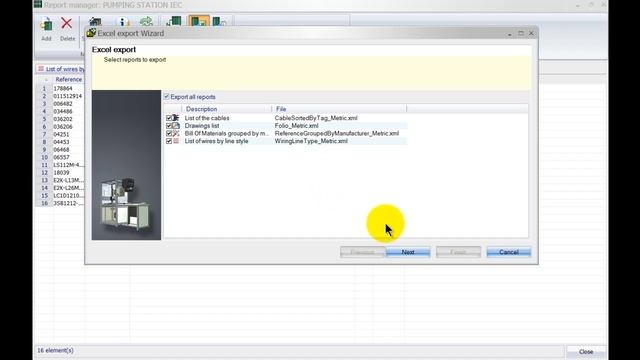Image resolution: width=640 pixels, height=360 pixels.
Task: Select List of wires by line style description
Action: 216,141
